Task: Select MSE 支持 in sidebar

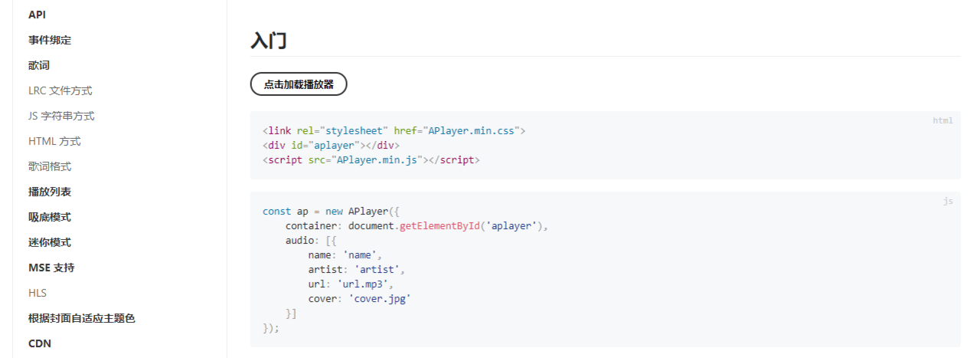Action: (51, 268)
